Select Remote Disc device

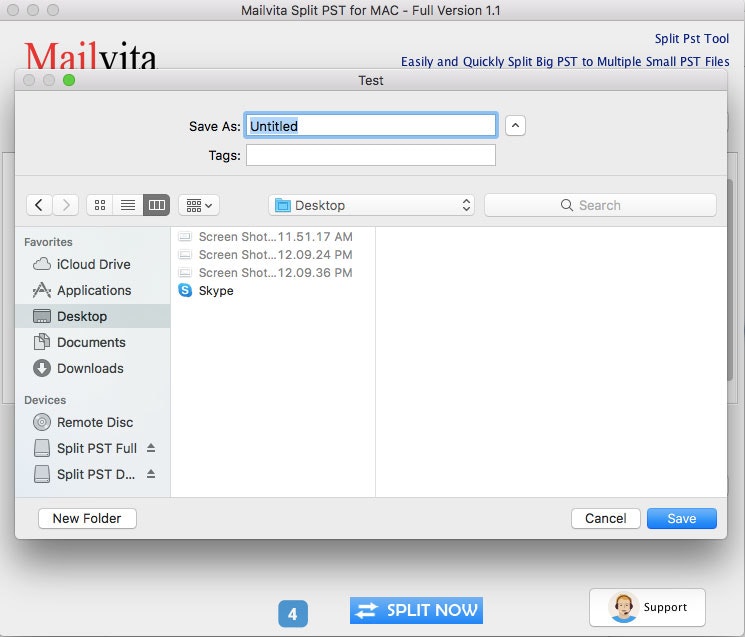(93, 422)
